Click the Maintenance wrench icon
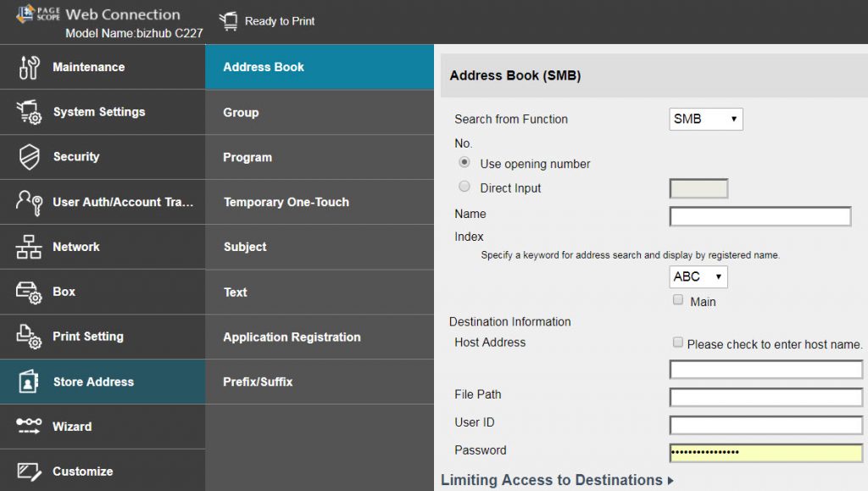The height and width of the screenshot is (491, 868). 29,68
